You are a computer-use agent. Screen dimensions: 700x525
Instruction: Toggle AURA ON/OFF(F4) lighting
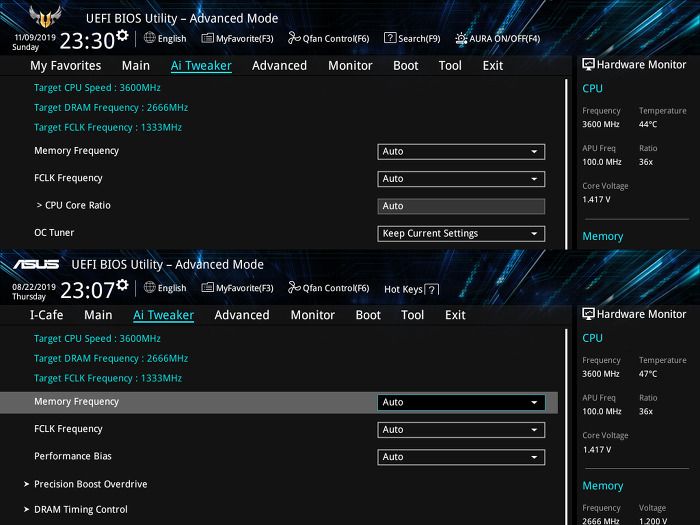pos(497,38)
